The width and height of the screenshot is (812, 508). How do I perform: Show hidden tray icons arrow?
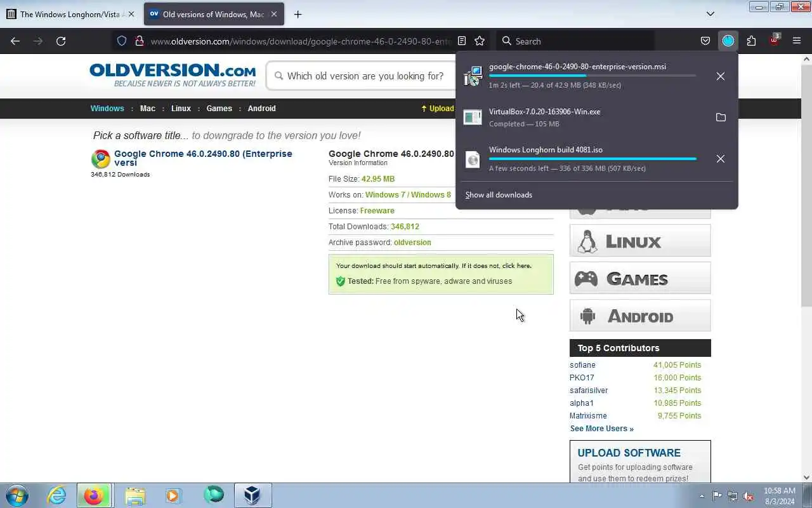[702, 496]
